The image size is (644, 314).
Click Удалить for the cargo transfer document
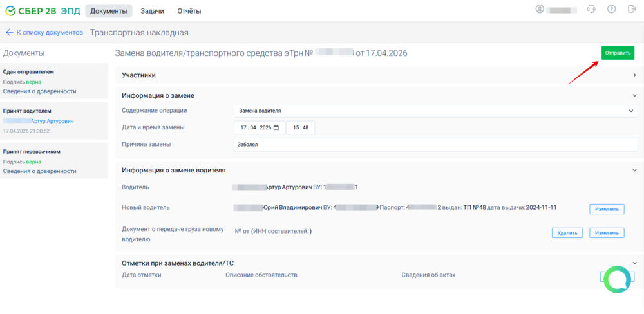567,233
